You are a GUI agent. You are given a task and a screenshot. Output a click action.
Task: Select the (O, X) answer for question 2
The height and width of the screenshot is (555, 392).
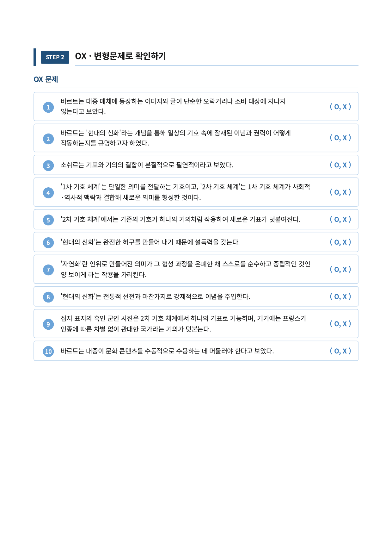(x=340, y=138)
